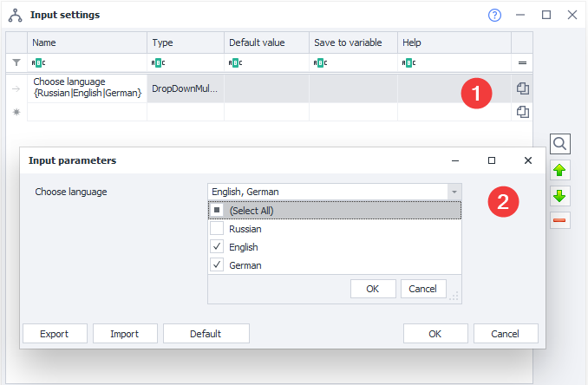Viewport: 588px width, 385px height.
Task: Click the help question mark icon
Action: point(495,15)
